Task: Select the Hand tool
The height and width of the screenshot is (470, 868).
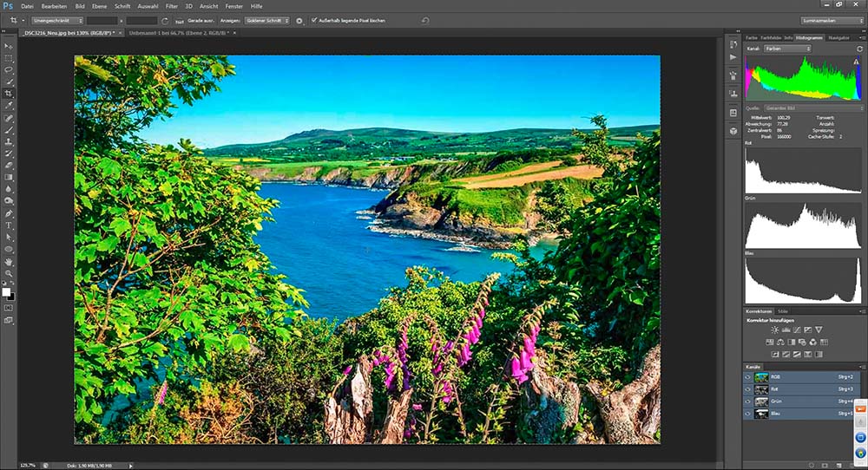Action: tap(9, 262)
